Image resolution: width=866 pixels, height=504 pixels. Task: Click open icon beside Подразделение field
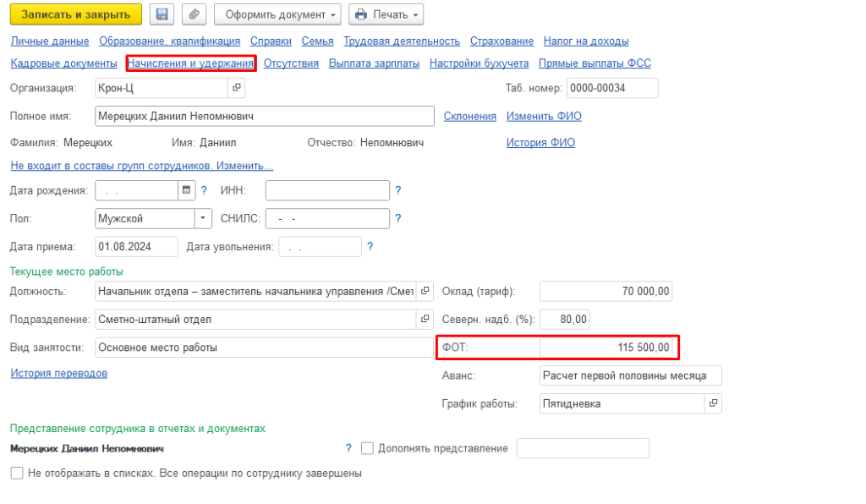pyautogui.click(x=425, y=320)
